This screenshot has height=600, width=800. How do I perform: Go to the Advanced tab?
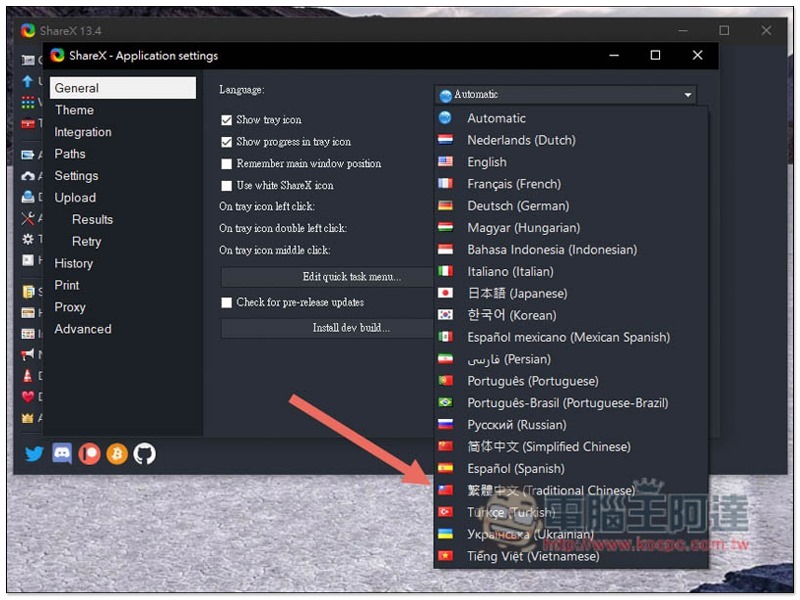tap(123, 329)
